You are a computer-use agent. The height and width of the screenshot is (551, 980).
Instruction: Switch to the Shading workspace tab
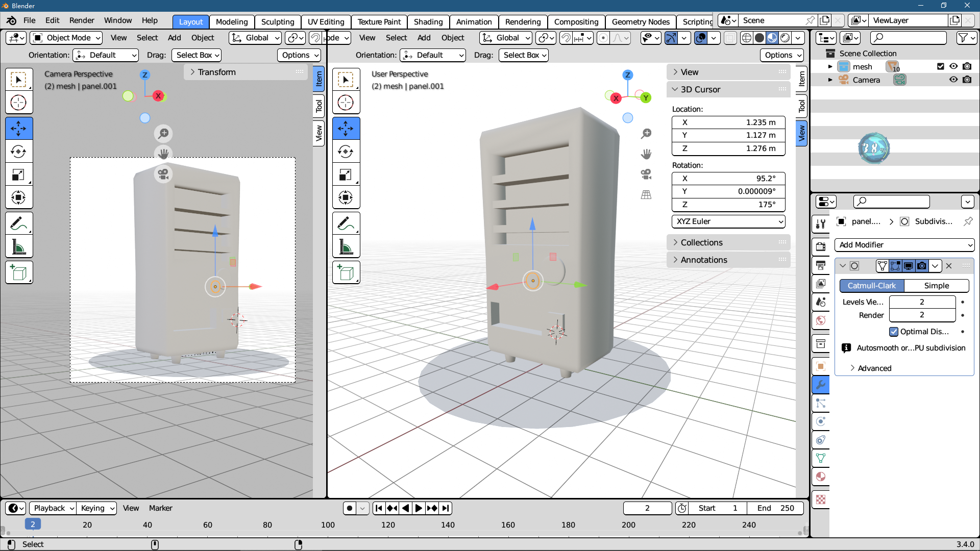coord(428,22)
